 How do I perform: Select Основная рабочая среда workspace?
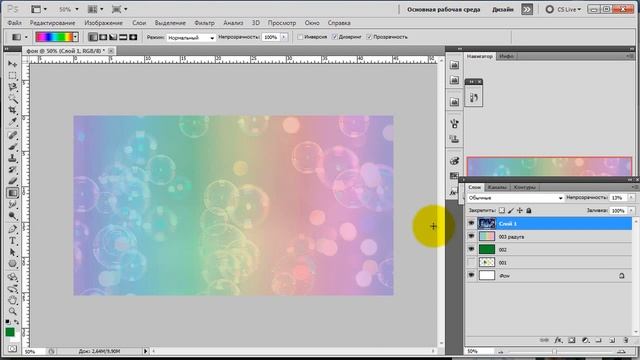444,9
